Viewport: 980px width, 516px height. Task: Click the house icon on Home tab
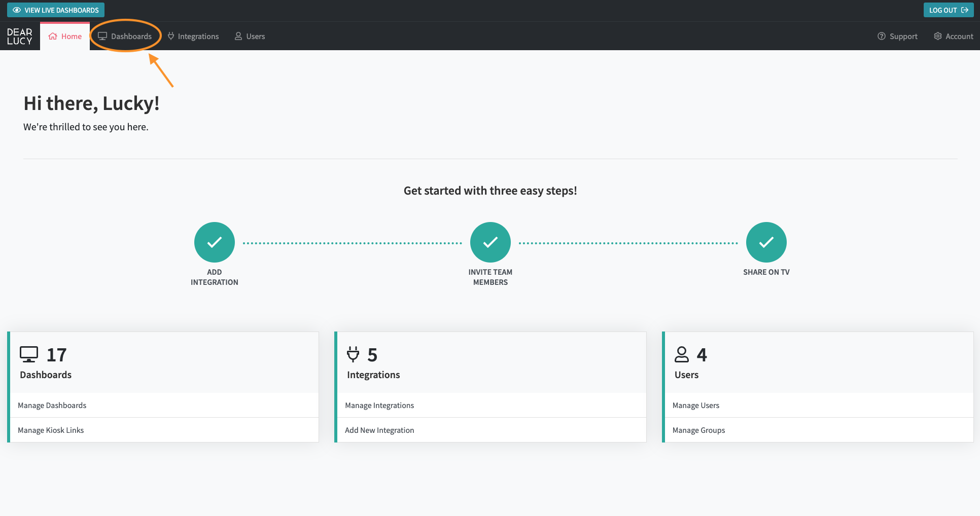pyautogui.click(x=53, y=36)
